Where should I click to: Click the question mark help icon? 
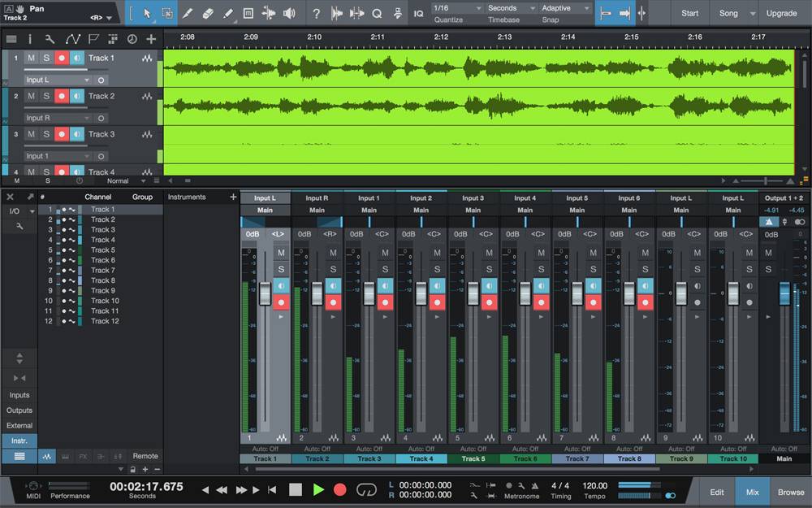(317, 14)
